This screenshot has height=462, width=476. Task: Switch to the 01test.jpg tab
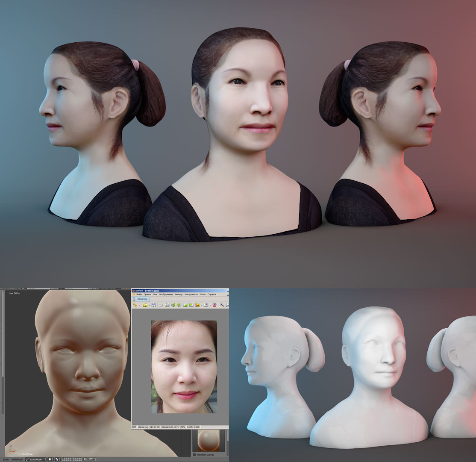[x=142, y=299]
